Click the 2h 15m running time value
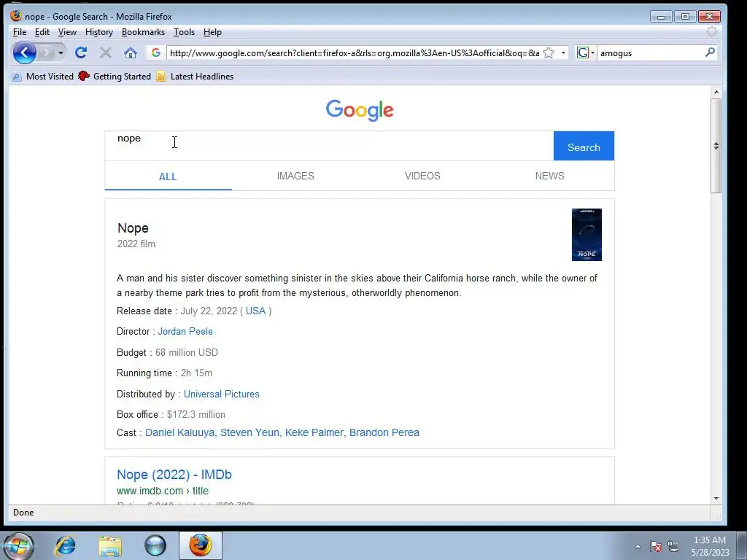The width and height of the screenshot is (747, 560). [196, 373]
